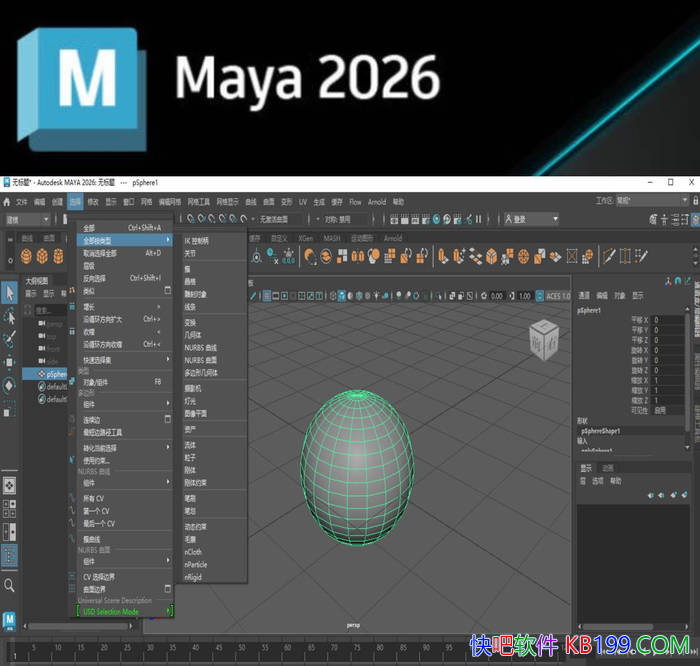The height and width of the screenshot is (666, 700).
Task: Open the user login (登录) dropdown
Action: (x=531, y=219)
